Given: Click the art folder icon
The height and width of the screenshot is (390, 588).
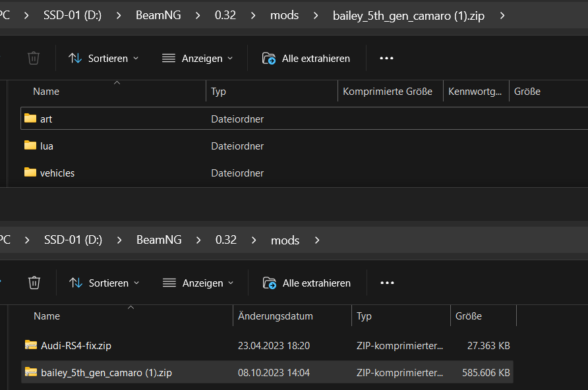Looking at the screenshot, I should tap(30, 118).
